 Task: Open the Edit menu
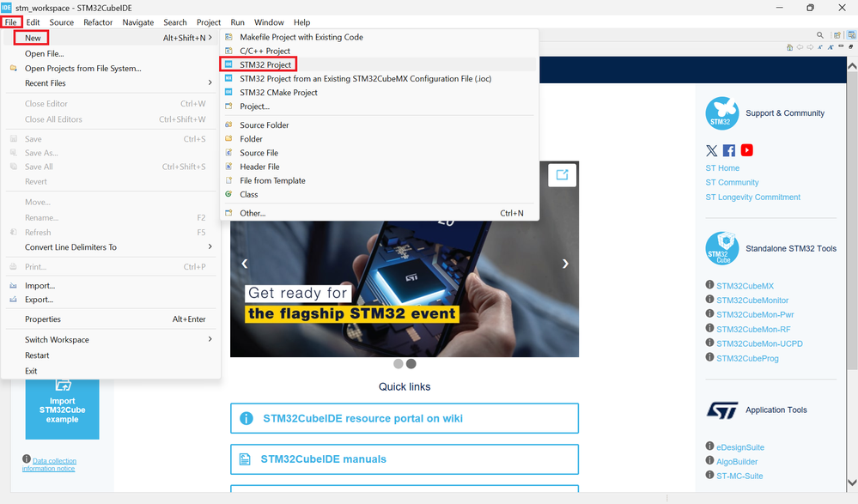click(33, 22)
